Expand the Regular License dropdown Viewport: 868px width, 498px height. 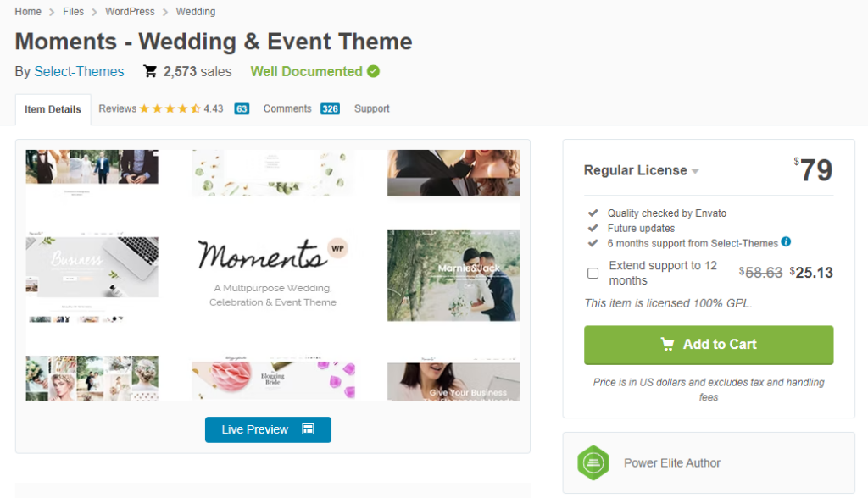[x=695, y=171]
